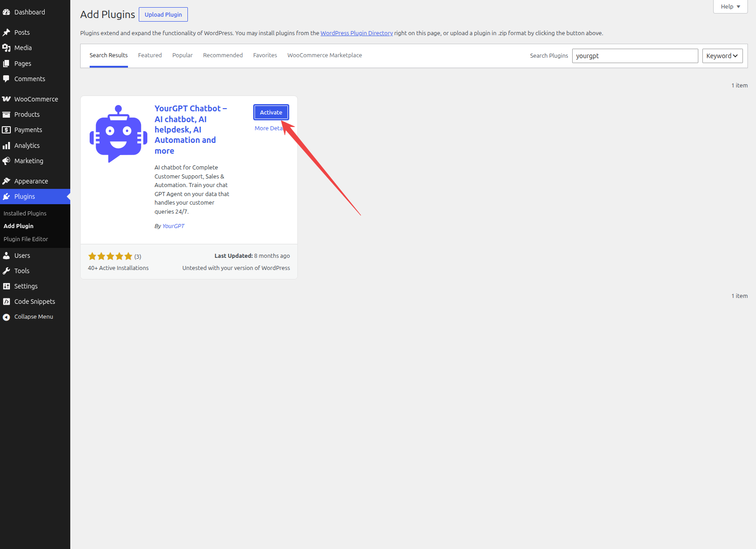The width and height of the screenshot is (756, 549).
Task: Open the Help dropdown tab
Action: click(x=730, y=6)
